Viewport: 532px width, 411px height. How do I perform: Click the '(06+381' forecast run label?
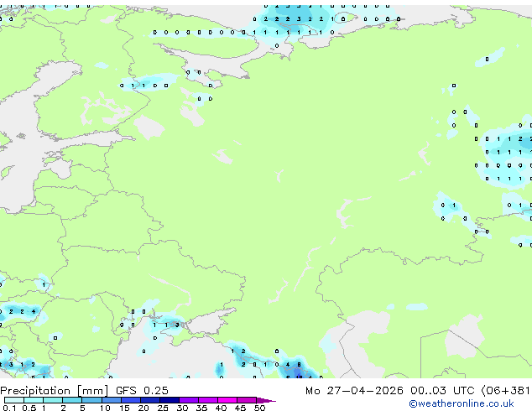point(505,391)
